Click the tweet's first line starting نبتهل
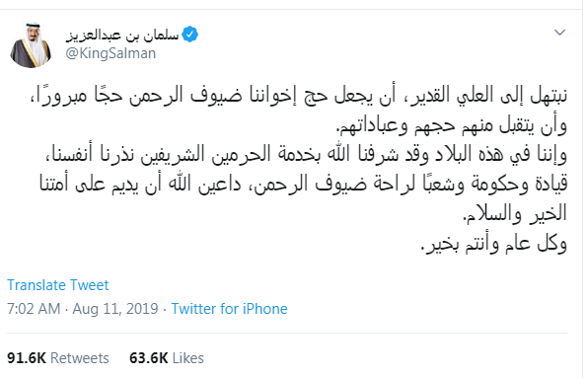Screen dimensions: 588x378 pos(299,95)
